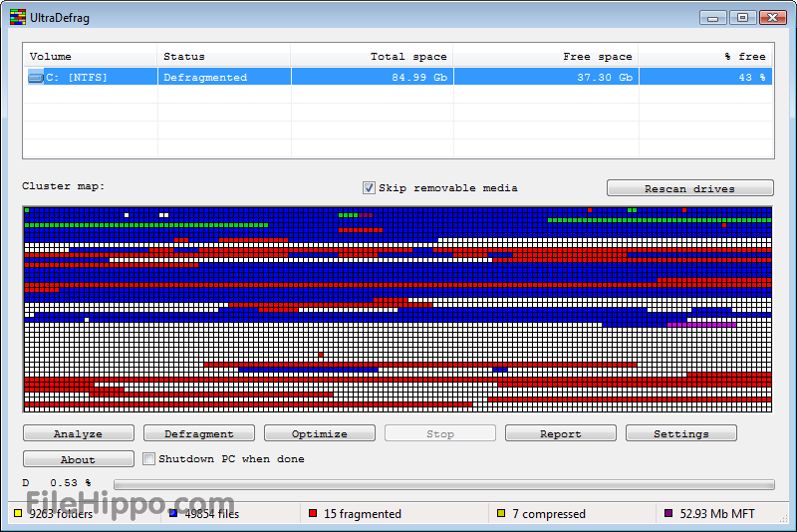This screenshot has width=797, height=532.
Task: Click the Total space column header
Action: tap(372, 57)
